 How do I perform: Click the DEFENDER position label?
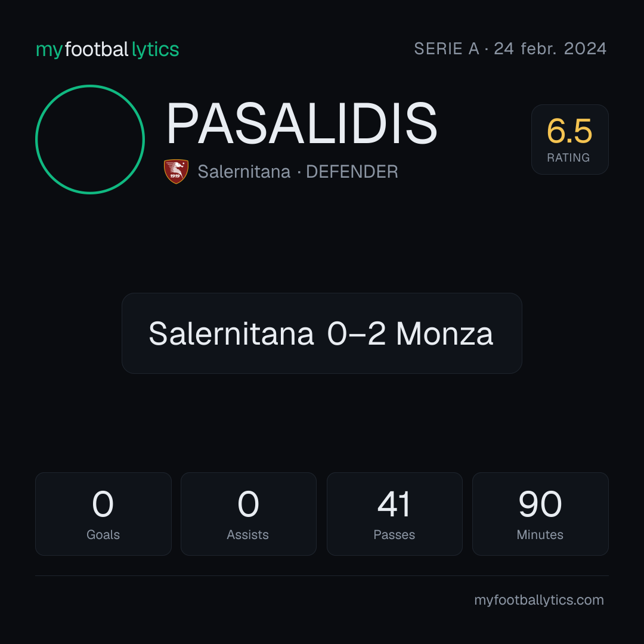pyautogui.click(x=352, y=172)
